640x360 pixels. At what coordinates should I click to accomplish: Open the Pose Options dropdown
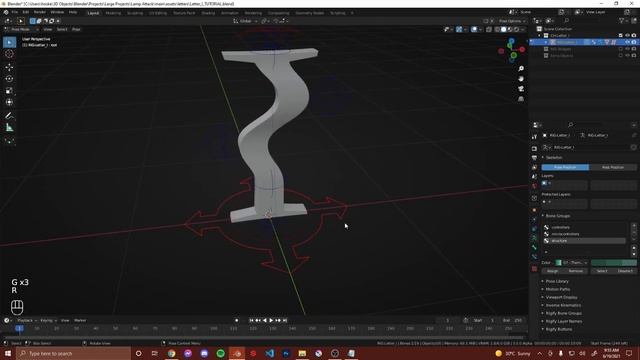(x=512, y=21)
